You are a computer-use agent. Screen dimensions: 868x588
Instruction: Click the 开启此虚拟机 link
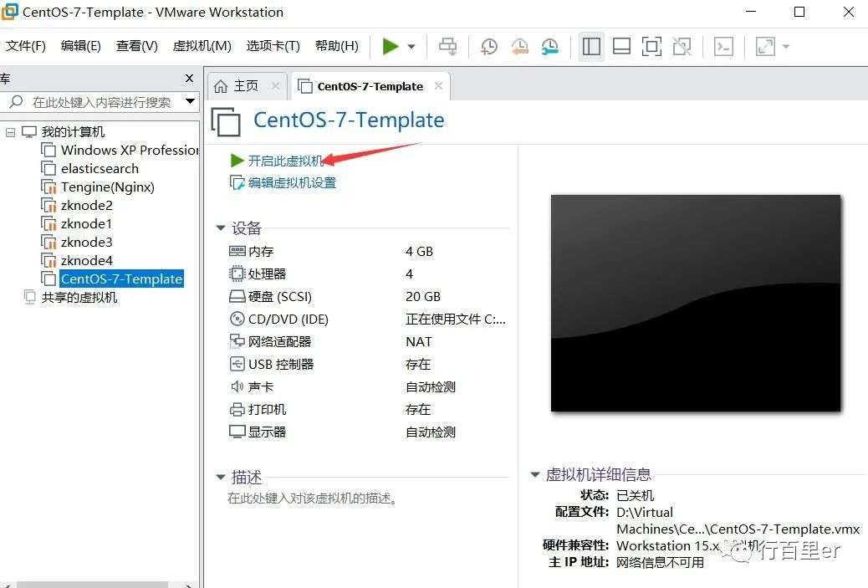(285, 161)
